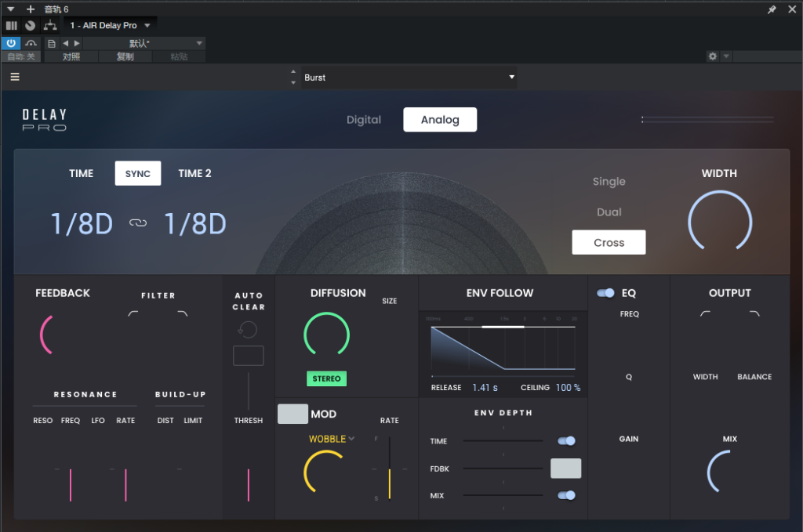Viewport: 803px width, 532px height.
Task: Click the green DIFFUSION knob
Action: coord(327,335)
